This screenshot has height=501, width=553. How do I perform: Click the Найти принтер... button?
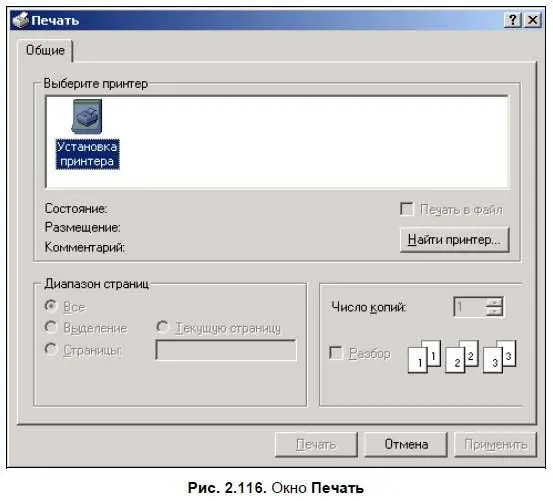click(455, 240)
